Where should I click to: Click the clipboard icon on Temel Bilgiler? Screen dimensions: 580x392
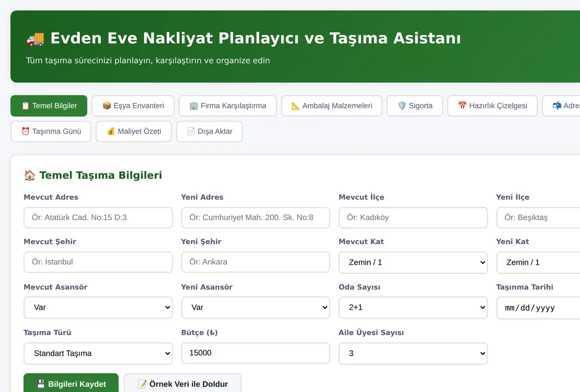coord(26,106)
